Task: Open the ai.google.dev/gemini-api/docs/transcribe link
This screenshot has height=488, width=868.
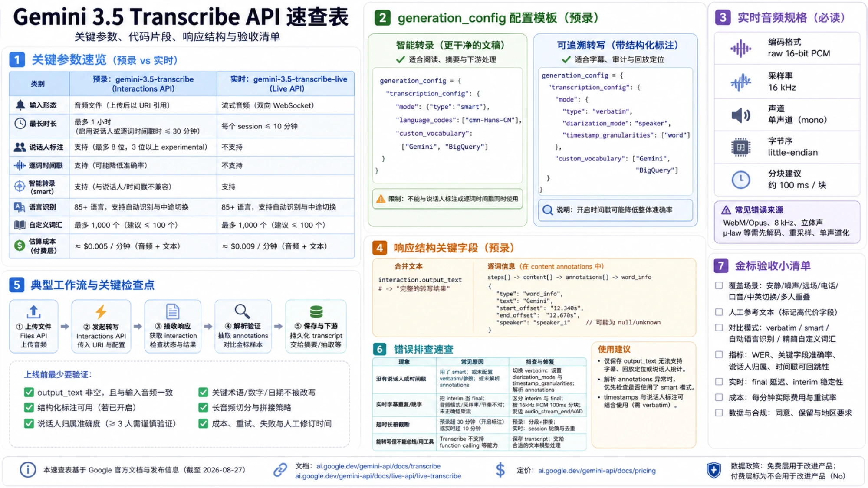Action: [x=378, y=466]
